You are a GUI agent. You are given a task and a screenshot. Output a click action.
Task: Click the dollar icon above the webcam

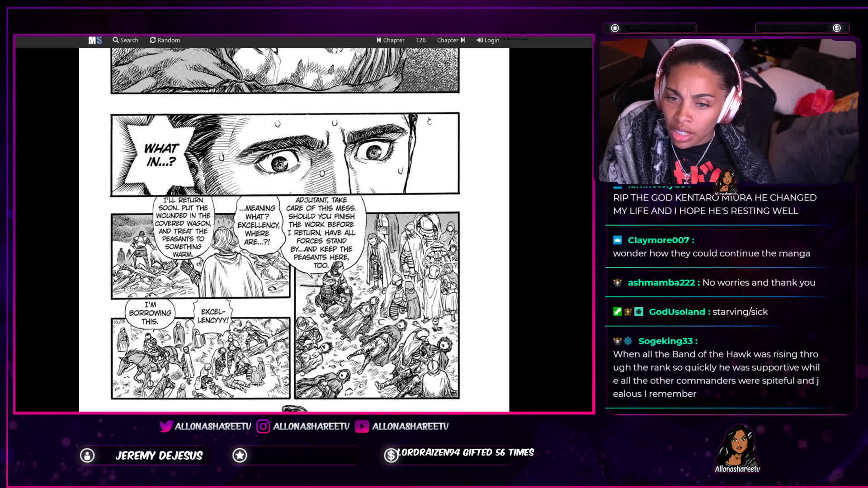[837, 28]
